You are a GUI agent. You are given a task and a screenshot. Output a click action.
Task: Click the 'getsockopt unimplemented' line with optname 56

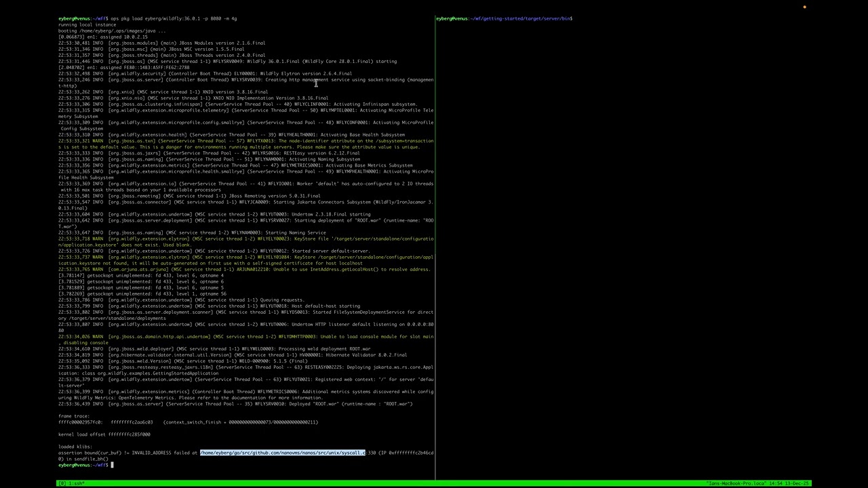click(142, 293)
